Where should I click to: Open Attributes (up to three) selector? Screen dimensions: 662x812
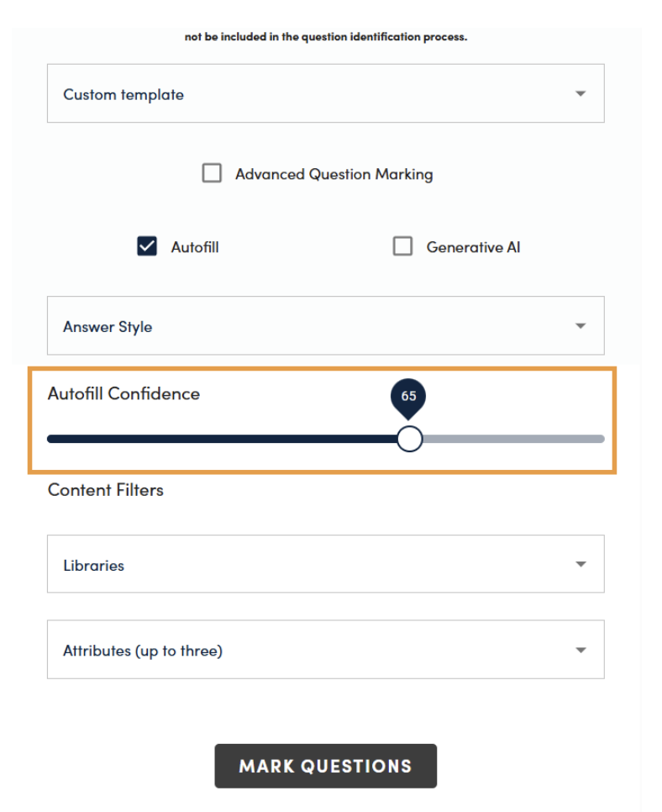326,650
